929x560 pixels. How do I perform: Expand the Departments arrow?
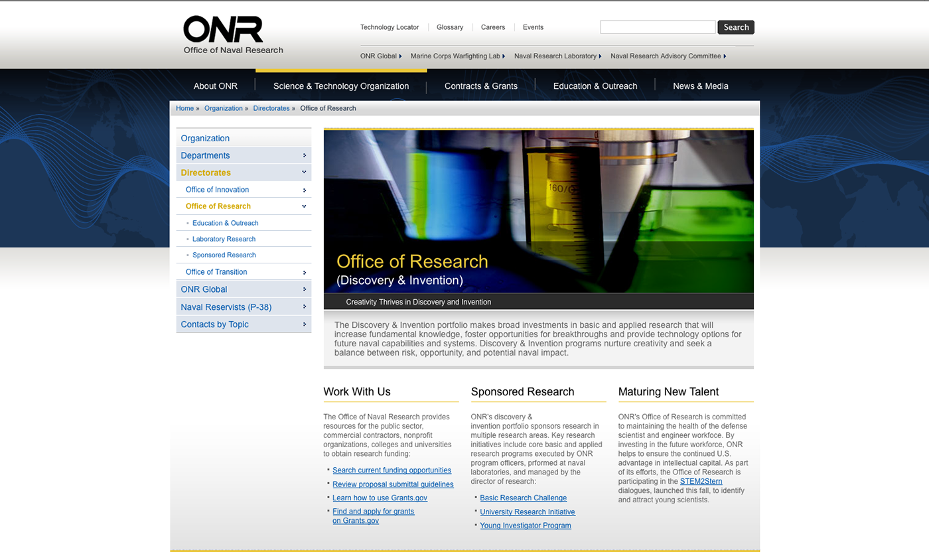tap(304, 155)
